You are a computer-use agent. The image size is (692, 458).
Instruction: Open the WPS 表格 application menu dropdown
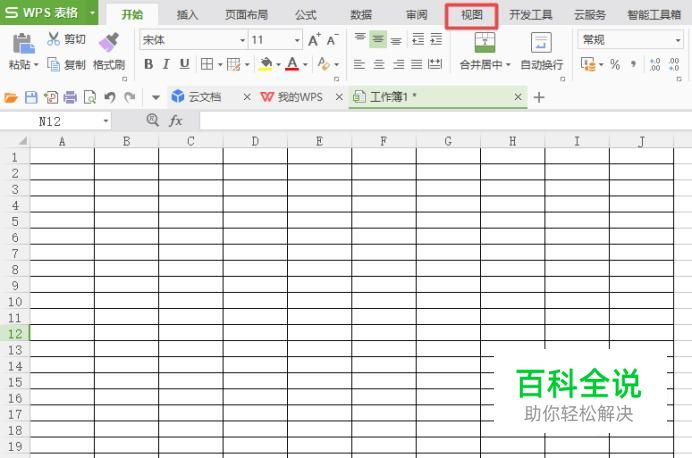coord(92,12)
